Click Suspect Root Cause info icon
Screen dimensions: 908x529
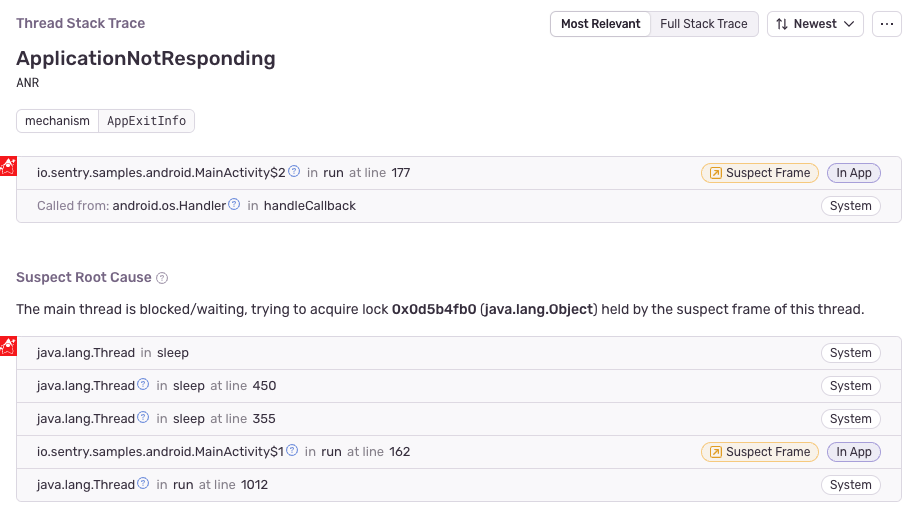162,278
